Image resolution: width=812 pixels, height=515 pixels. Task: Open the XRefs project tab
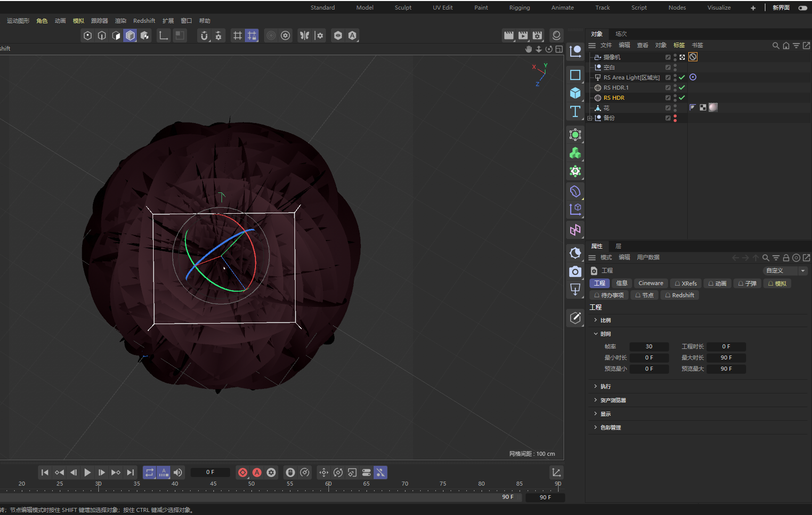pos(686,284)
